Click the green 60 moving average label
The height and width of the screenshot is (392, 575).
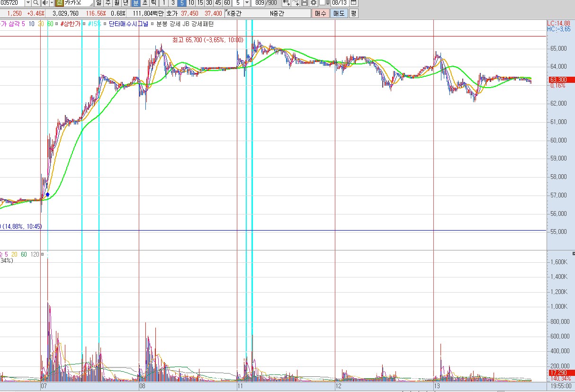(x=50, y=24)
